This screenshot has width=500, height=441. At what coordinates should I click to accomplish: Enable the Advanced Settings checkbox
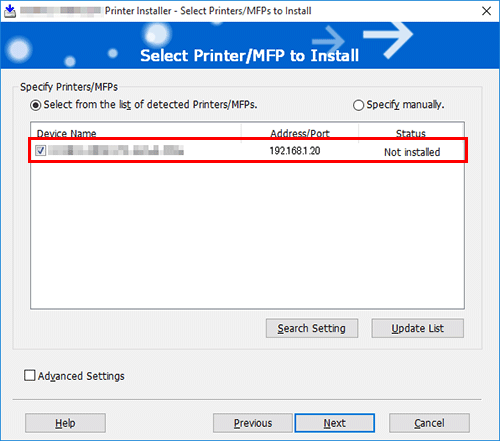pos(29,375)
